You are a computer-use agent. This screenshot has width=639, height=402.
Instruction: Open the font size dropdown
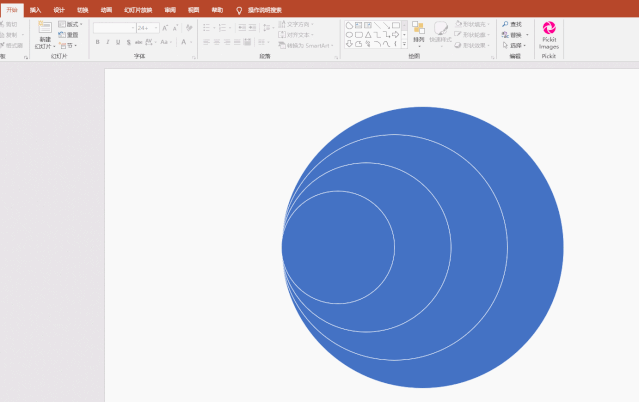point(156,28)
